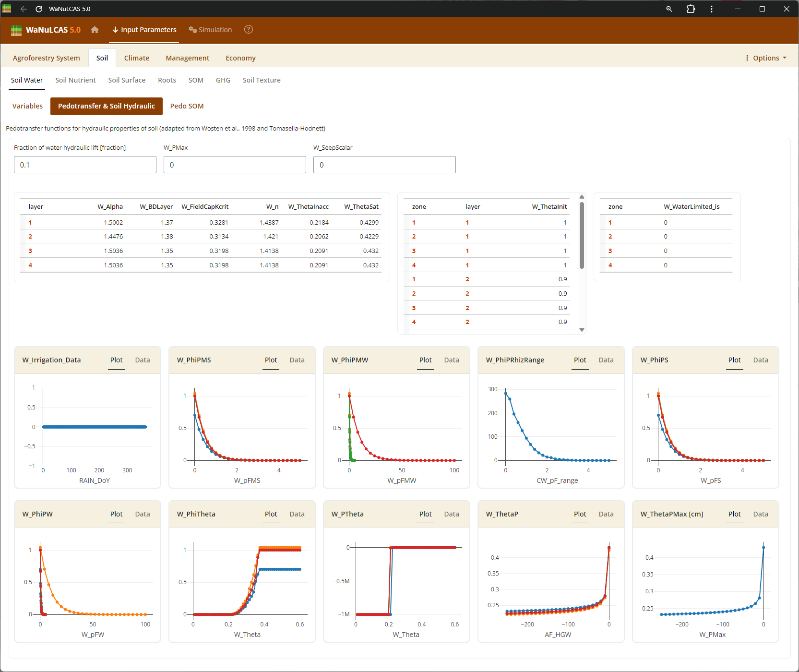Open the help question mark icon
The image size is (799, 672).
pyautogui.click(x=248, y=30)
